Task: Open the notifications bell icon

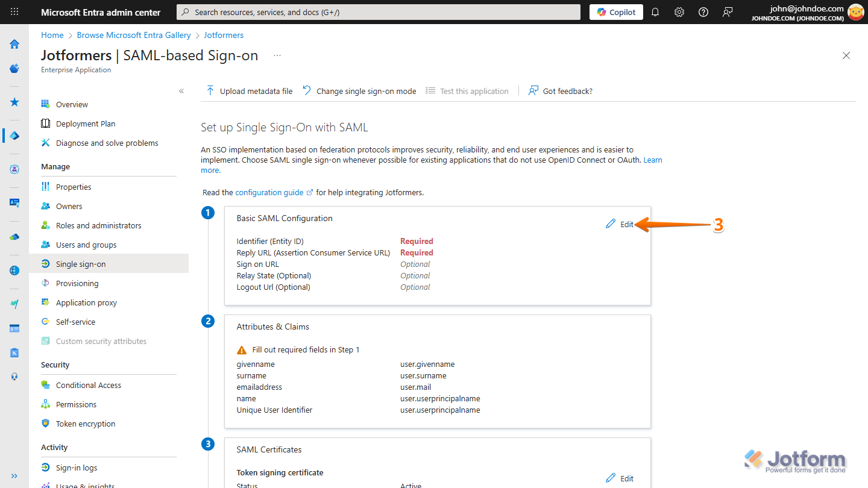Action: (655, 12)
